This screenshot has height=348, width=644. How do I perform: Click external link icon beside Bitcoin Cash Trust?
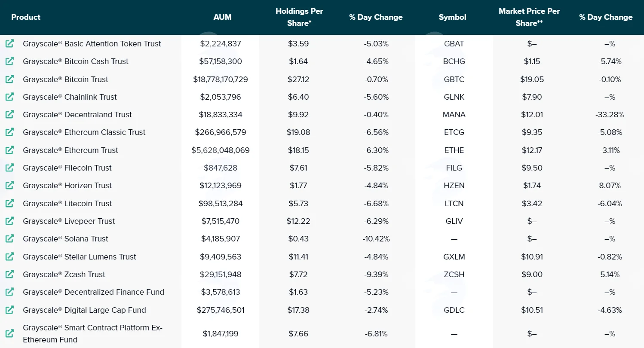coord(9,61)
